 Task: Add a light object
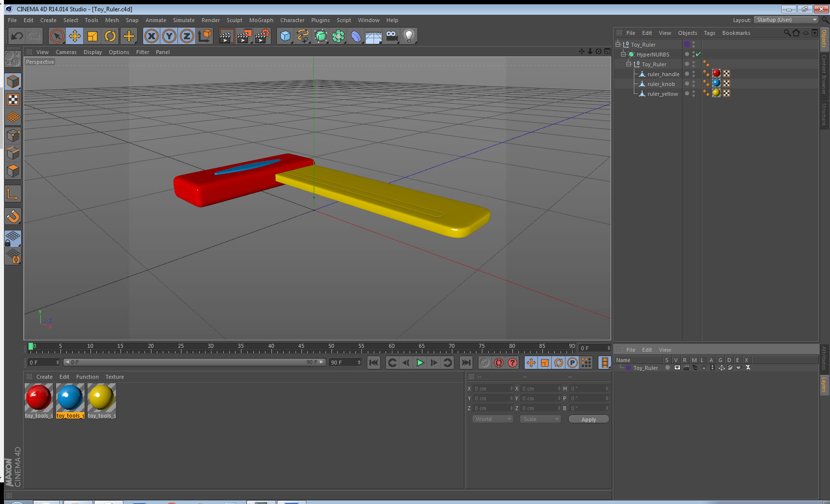click(409, 36)
